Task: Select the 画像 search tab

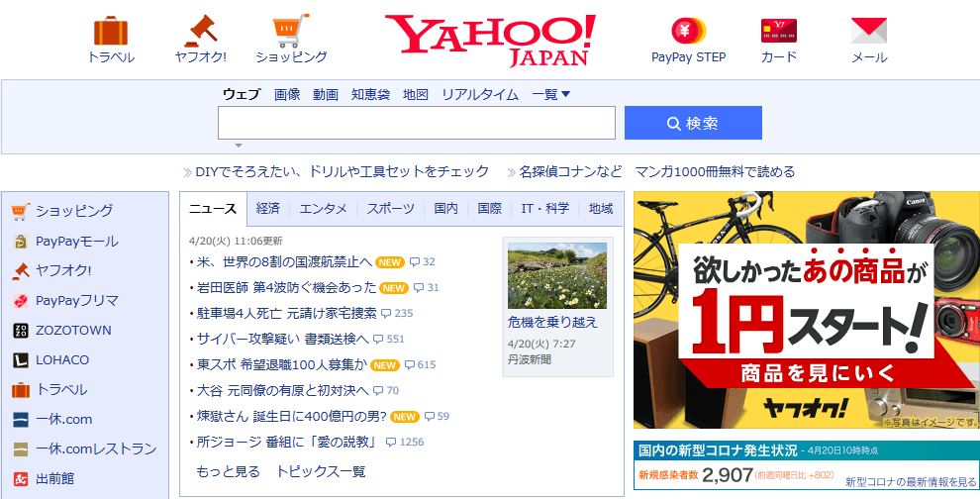Action: [287, 94]
